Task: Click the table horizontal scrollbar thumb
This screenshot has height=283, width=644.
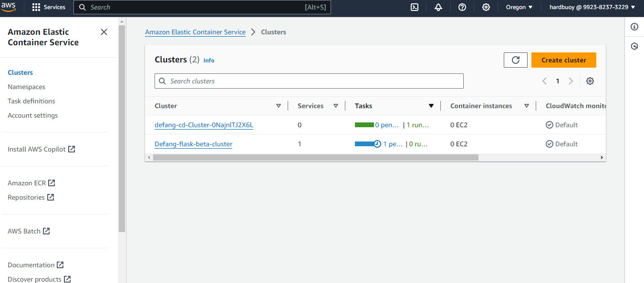Action: [x=316, y=157]
